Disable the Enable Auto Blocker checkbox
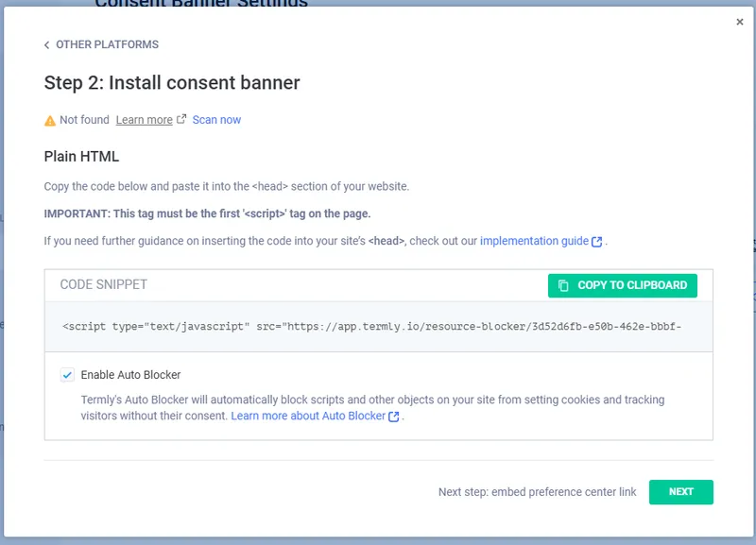Viewport: 756px width, 545px height. (66, 375)
